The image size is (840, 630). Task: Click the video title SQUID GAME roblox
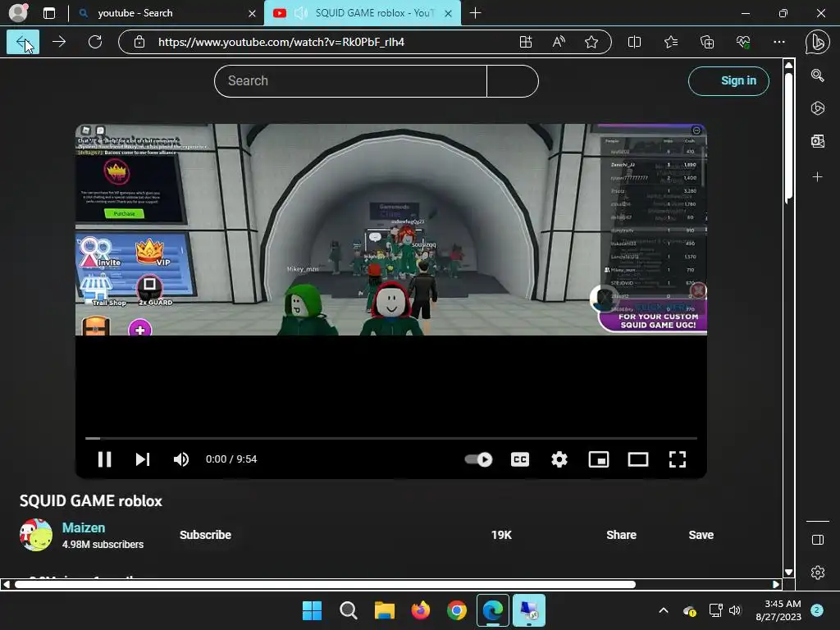point(90,501)
